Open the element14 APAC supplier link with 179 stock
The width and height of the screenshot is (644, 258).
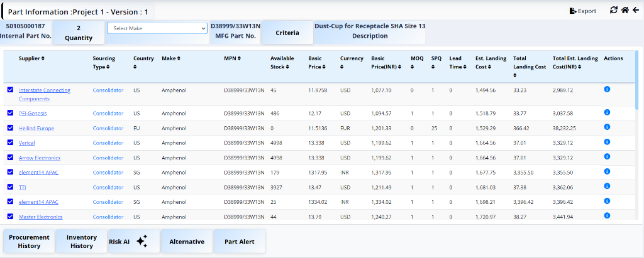click(38, 172)
